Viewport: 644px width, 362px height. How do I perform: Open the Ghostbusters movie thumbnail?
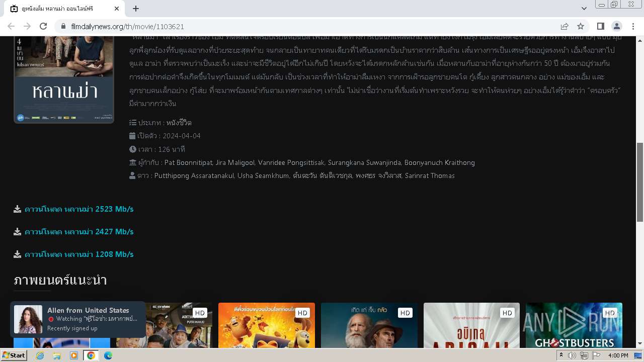click(x=574, y=325)
